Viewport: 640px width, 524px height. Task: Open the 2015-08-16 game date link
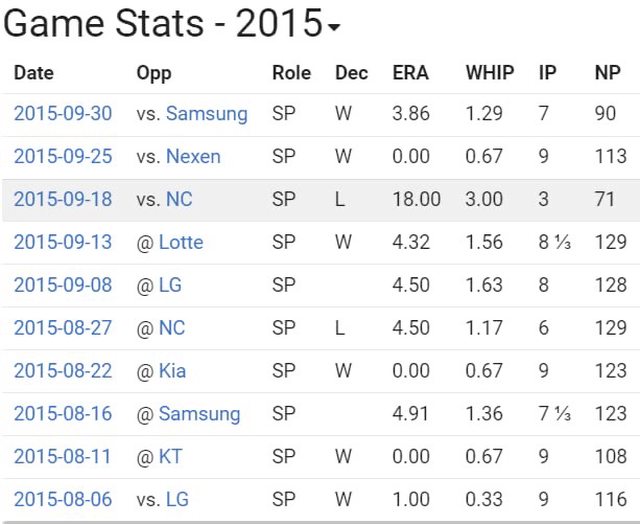coord(63,413)
